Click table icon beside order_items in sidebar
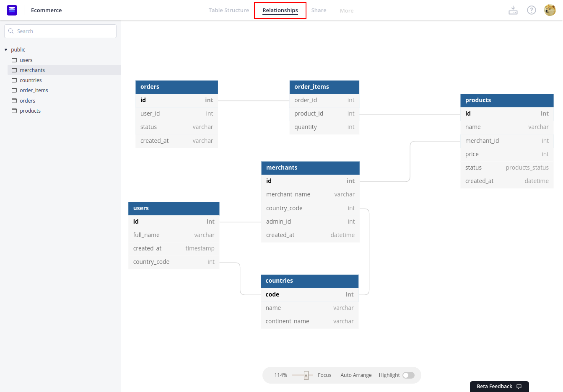563x392 pixels. tap(14, 90)
